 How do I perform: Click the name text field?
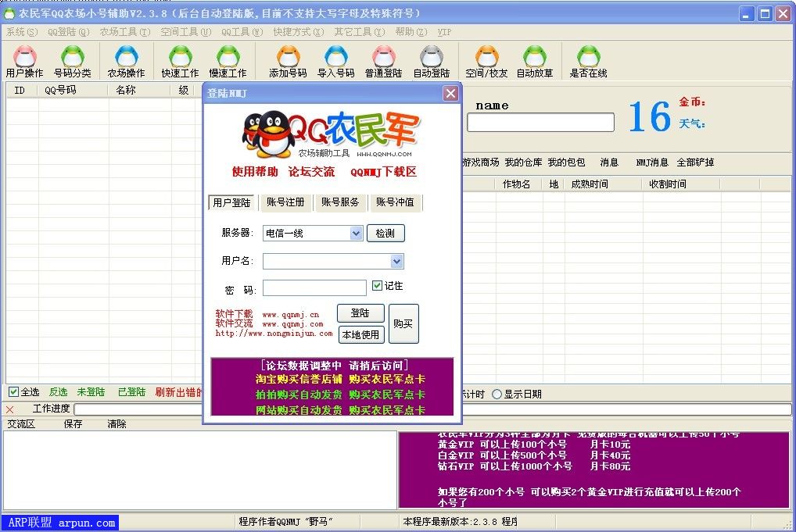coord(540,122)
